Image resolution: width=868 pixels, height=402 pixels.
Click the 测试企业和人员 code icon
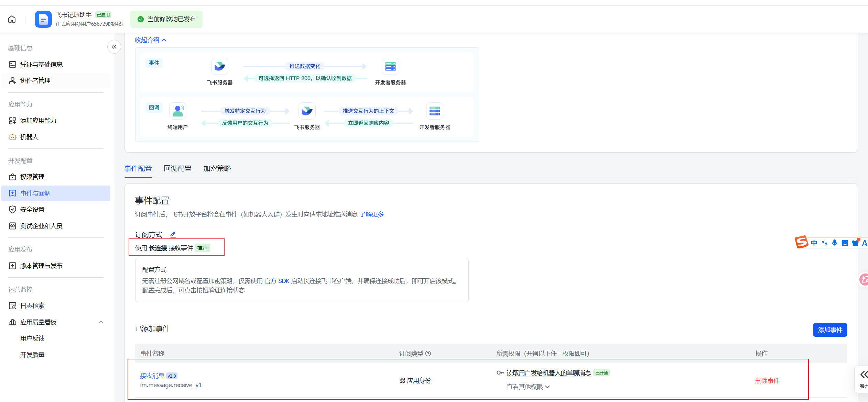click(x=12, y=226)
